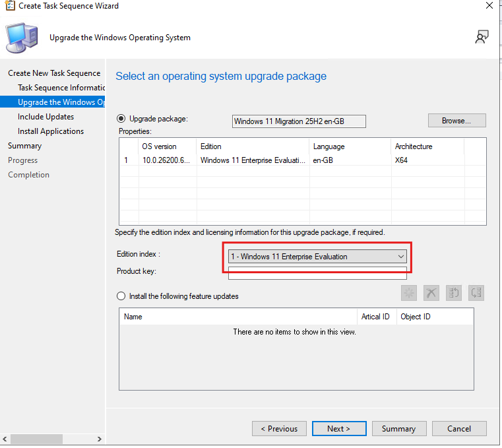The image size is (502, 448).
Task: Click the delete feature update X icon
Action: point(431,294)
